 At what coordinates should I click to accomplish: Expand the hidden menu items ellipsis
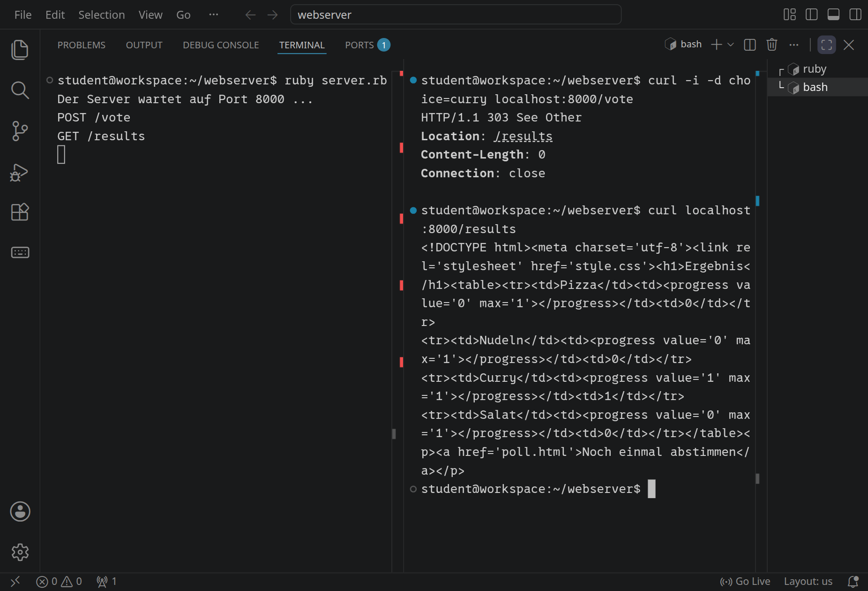[x=214, y=15]
